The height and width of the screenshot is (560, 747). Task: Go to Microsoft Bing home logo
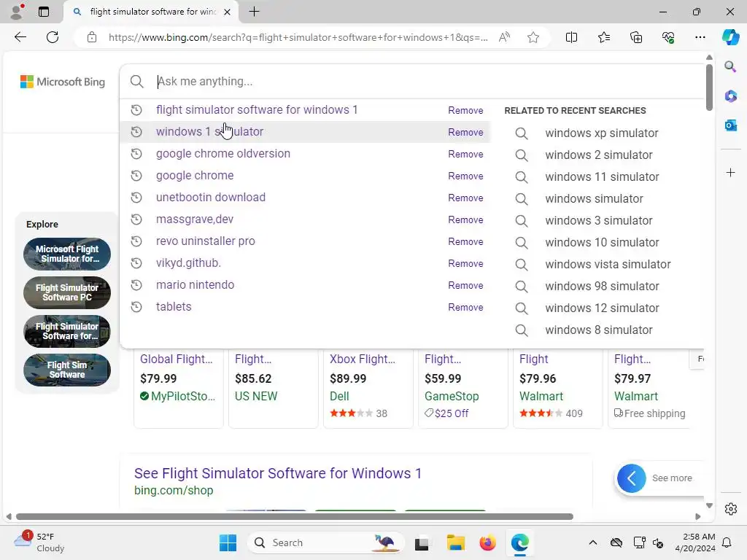pyautogui.click(x=63, y=82)
